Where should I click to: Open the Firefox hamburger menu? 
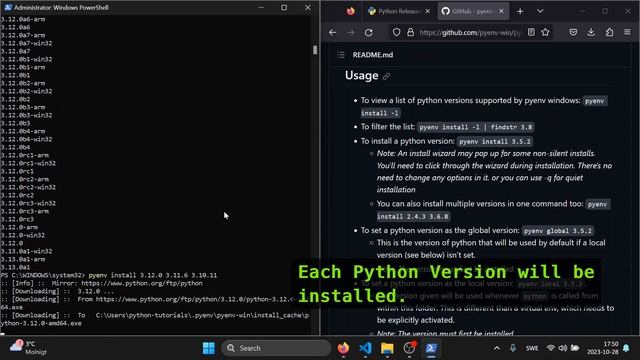coord(627,32)
